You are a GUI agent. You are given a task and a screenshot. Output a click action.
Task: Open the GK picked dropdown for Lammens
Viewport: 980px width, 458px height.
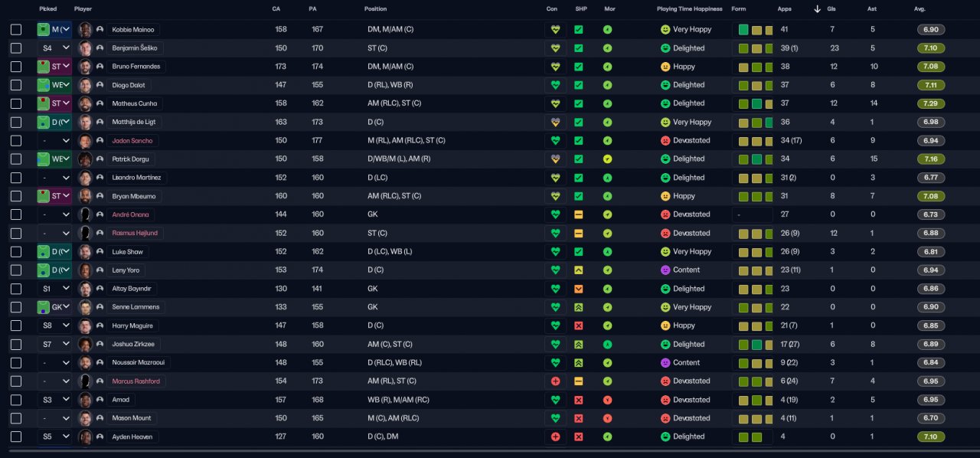click(54, 307)
